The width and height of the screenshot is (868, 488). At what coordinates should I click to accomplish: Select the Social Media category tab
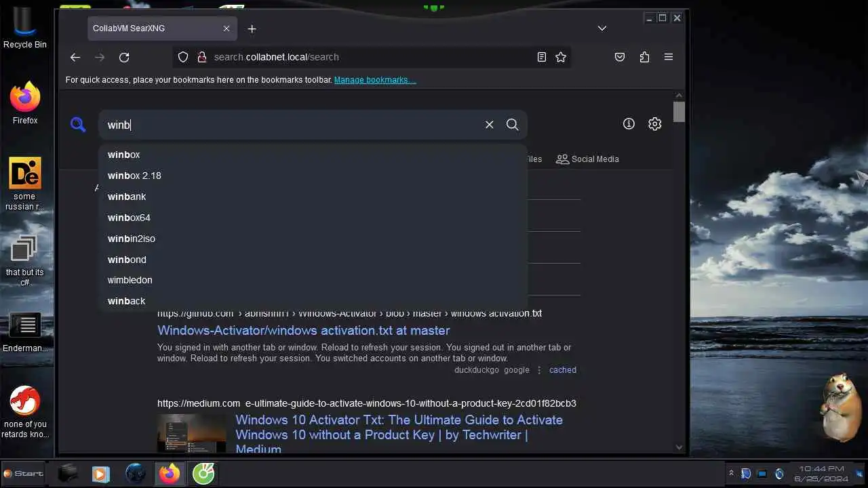pos(587,159)
